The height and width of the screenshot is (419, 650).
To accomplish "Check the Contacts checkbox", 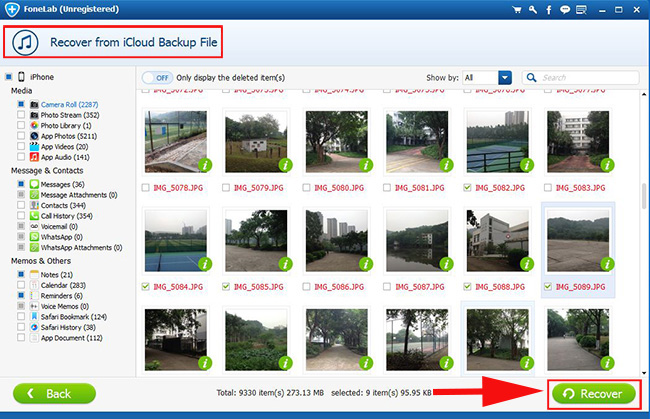I will [21, 205].
